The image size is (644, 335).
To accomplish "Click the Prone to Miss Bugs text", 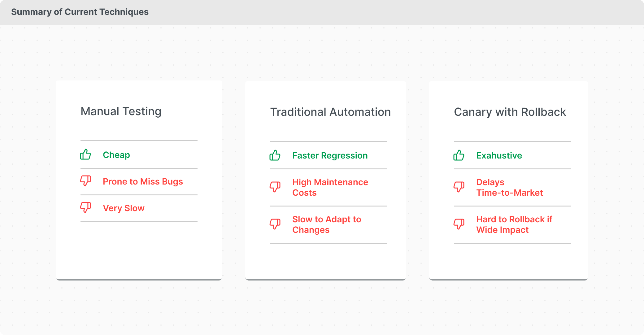I will pos(143,181).
